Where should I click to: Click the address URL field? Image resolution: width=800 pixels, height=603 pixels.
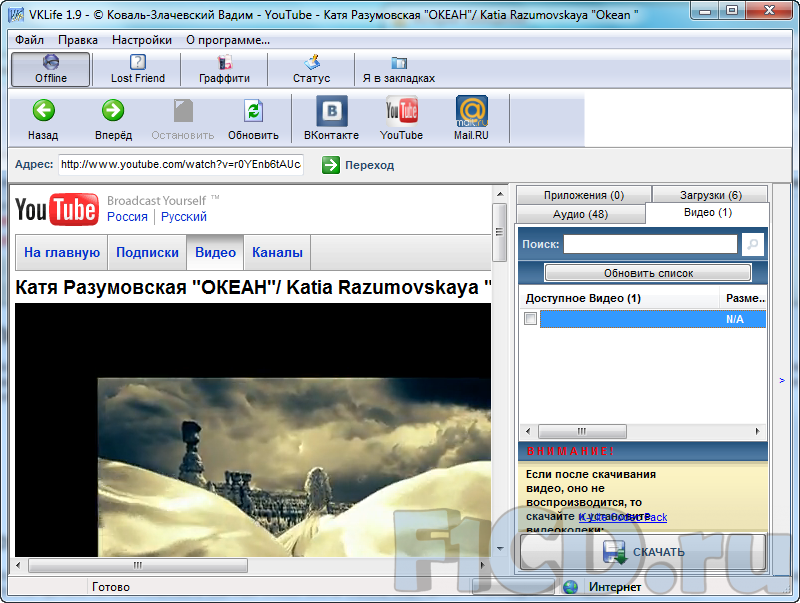181,165
